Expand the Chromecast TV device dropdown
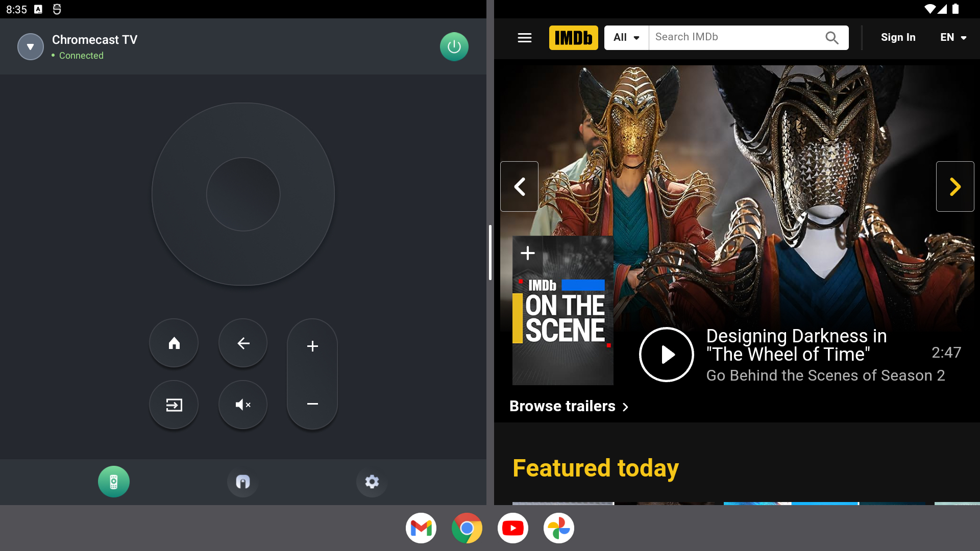The image size is (980, 551). pos(31,47)
